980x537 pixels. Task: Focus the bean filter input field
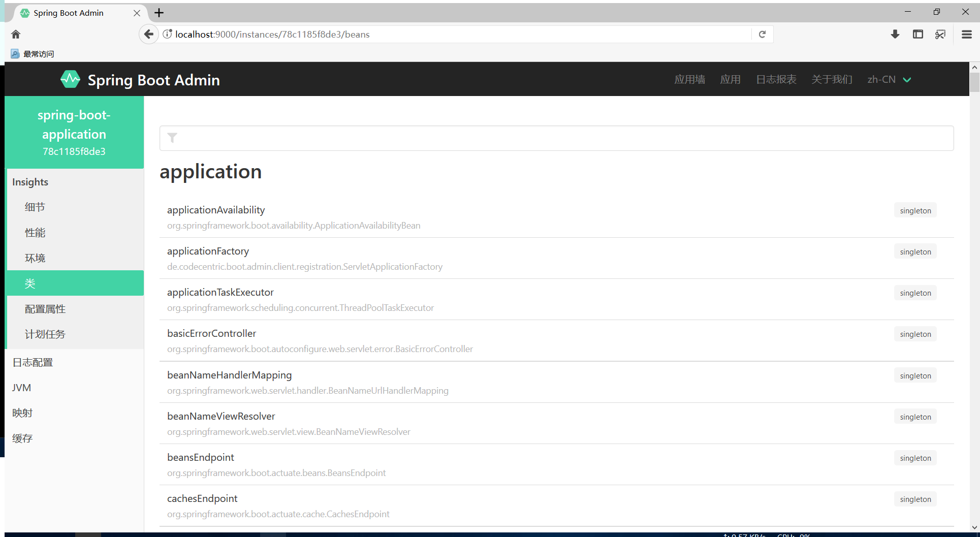point(556,138)
